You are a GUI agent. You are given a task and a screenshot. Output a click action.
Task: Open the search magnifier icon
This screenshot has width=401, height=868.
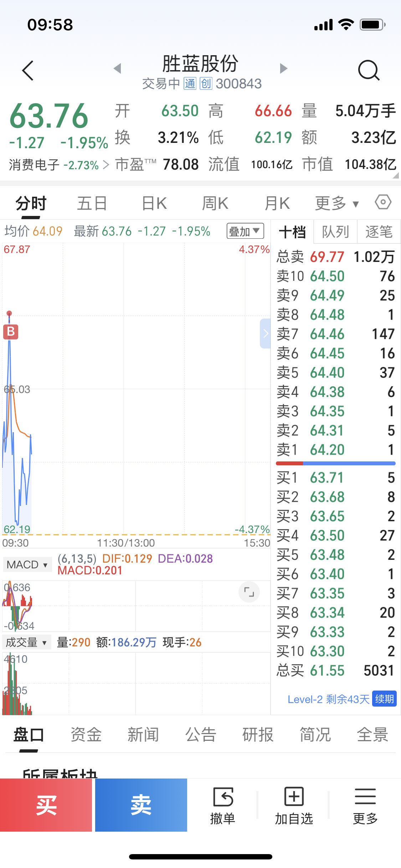369,71
